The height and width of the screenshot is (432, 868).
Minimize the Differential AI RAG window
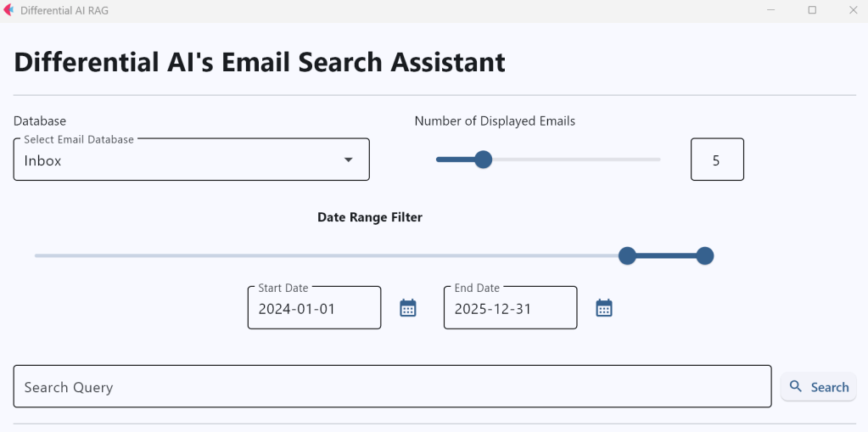click(770, 10)
